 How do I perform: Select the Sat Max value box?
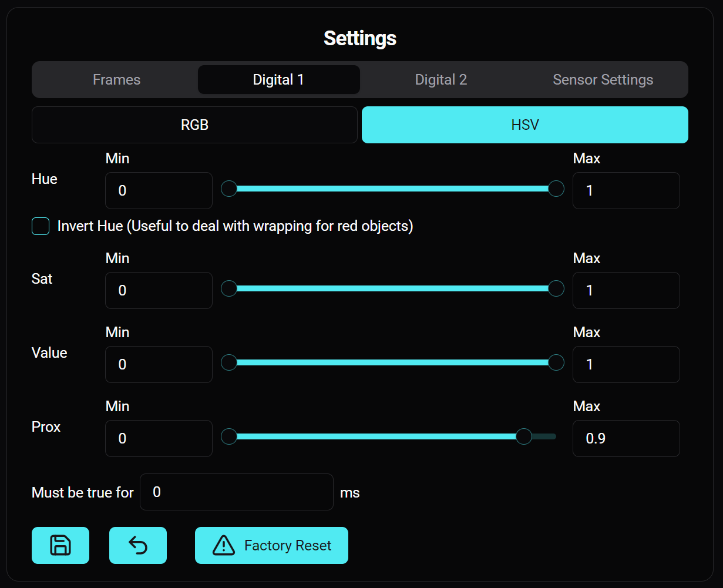(x=626, y=290)
